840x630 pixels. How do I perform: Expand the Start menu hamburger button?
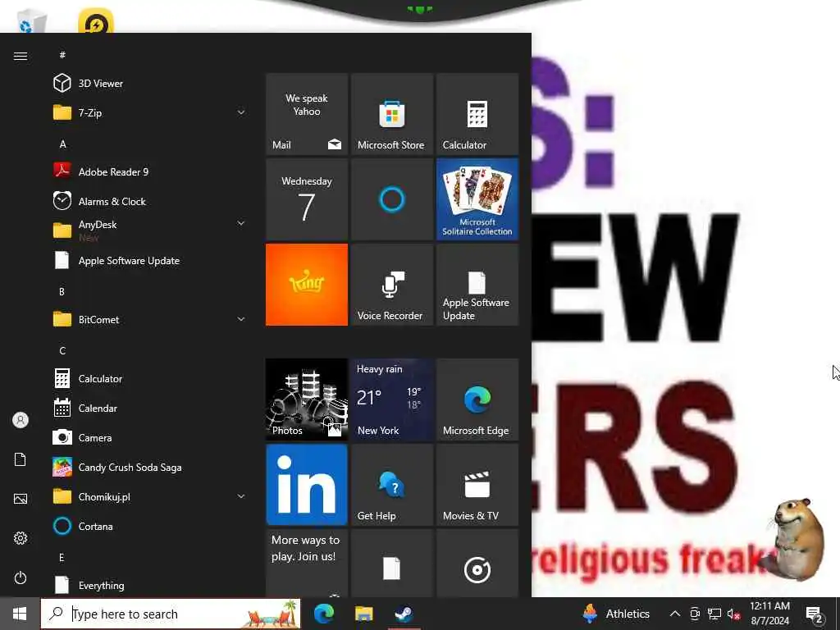click(x=21, y=57)
